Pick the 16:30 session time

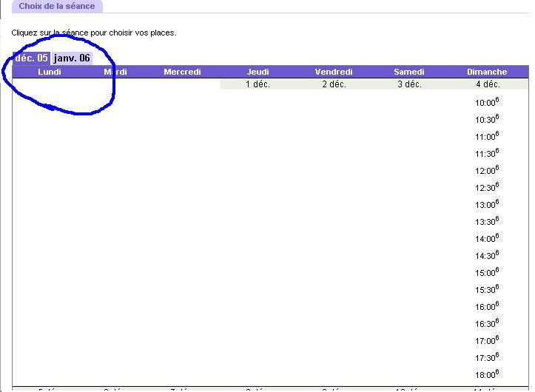486,324
